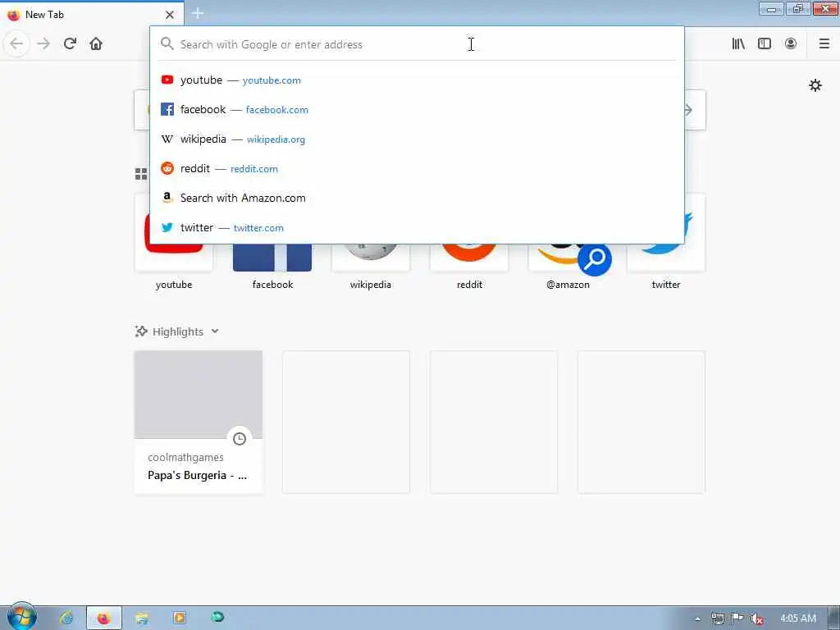Choose the wikipedia suggestion in dropdown

pyautogui.click(x=418, y=139)
